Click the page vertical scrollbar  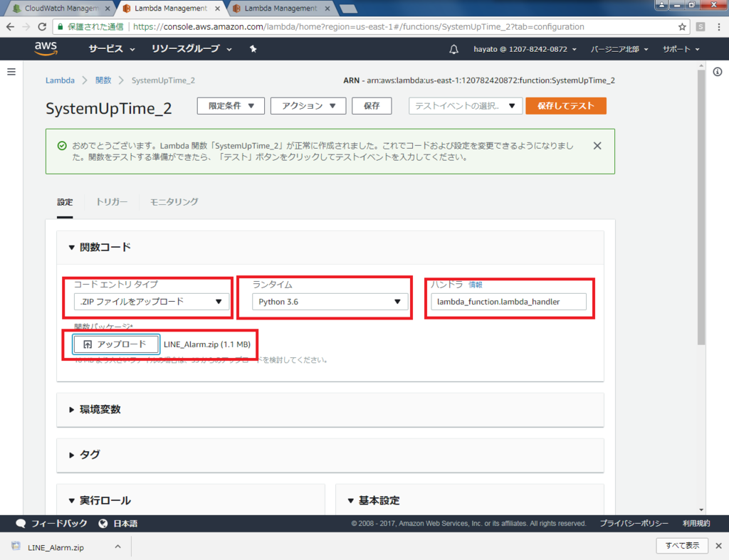click(701, 207)
